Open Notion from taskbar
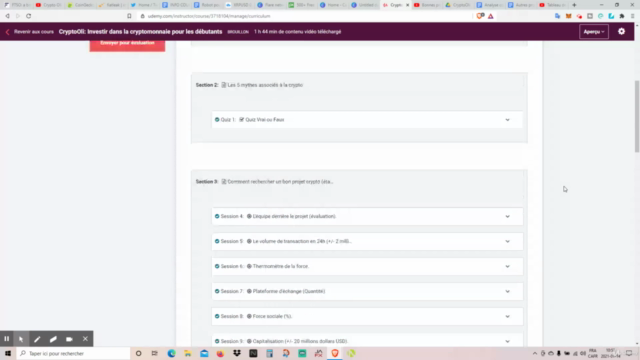Screen dimensions: 640x360 (253, 353)
